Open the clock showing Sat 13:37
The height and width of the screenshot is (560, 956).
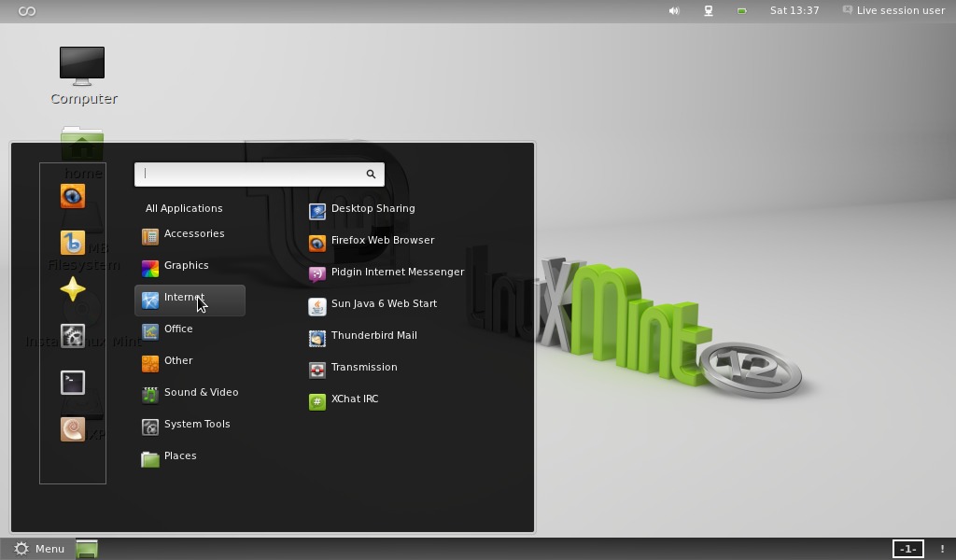click(794, 11)
